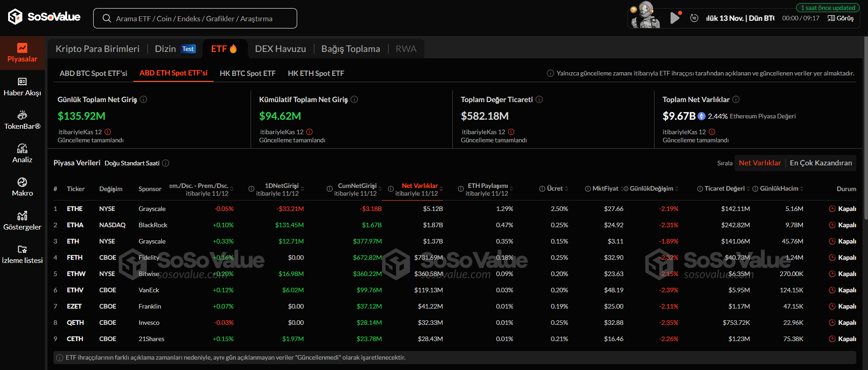Viewport: 868px width, 370px height.
Task: Open the QETH ticker row
Action: point(455,323)
